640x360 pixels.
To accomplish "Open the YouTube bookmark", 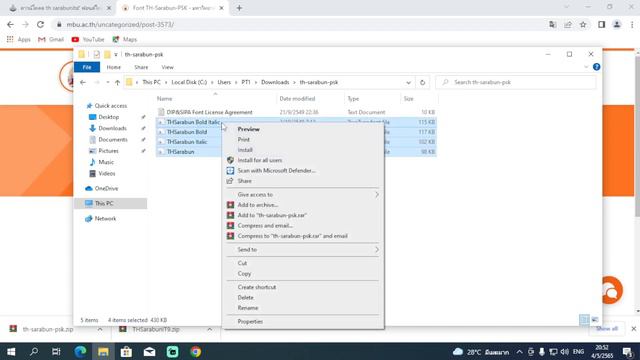I will point(88,39).
